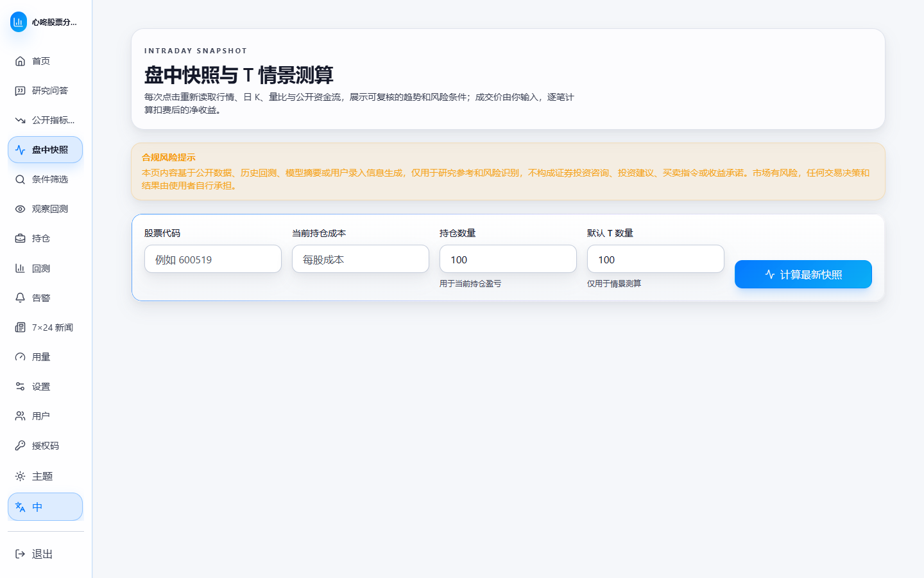Switch language with the 中 toggle
This screenshot has width=924, height=578.
click(45, 507)
